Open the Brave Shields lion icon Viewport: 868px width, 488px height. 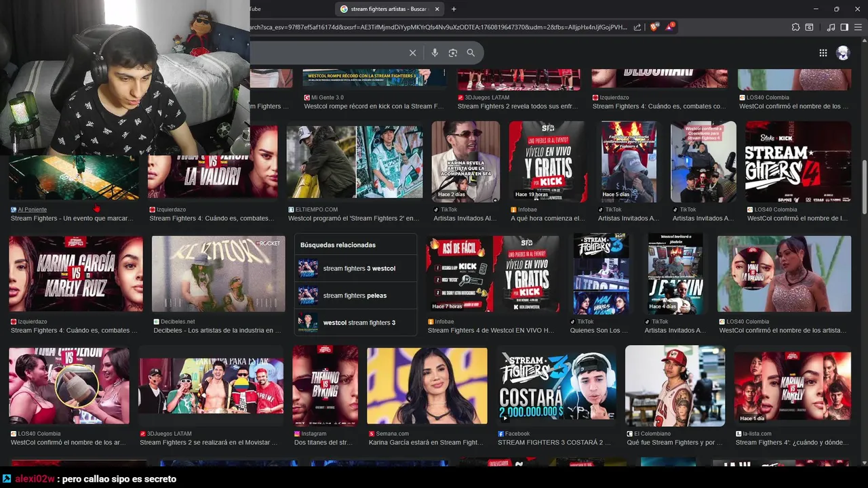point(654,27)
